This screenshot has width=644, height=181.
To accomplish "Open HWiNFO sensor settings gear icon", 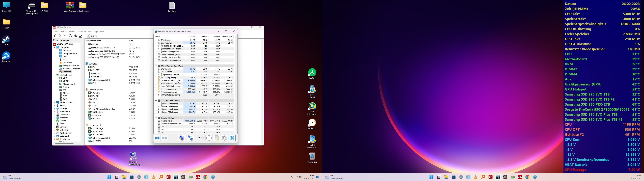I will click(224, 138).
